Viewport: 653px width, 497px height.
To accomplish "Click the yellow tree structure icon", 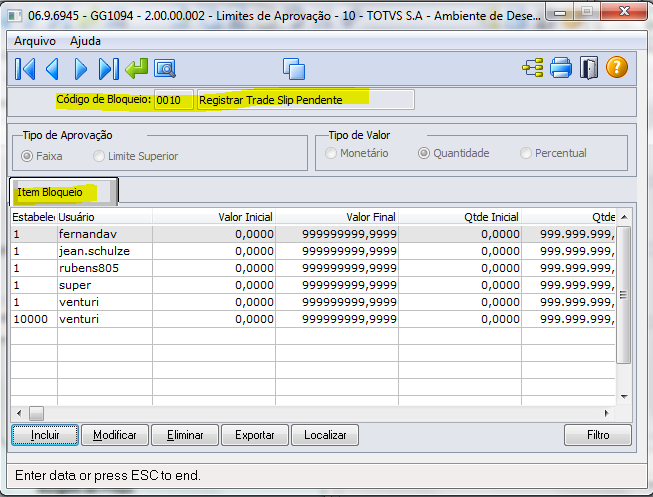I will (x=532, y=68).
